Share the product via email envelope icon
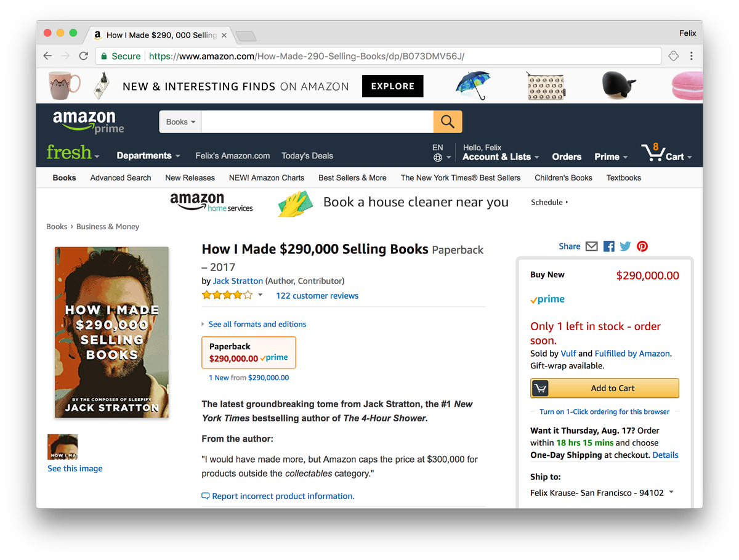739x560 pixels. 592,246
